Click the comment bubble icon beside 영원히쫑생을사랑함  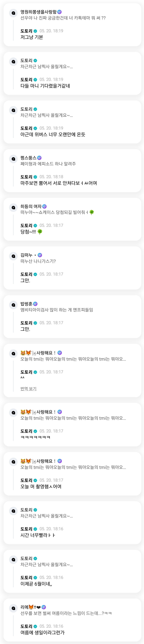pyautogui.click(x=14, y=13)
